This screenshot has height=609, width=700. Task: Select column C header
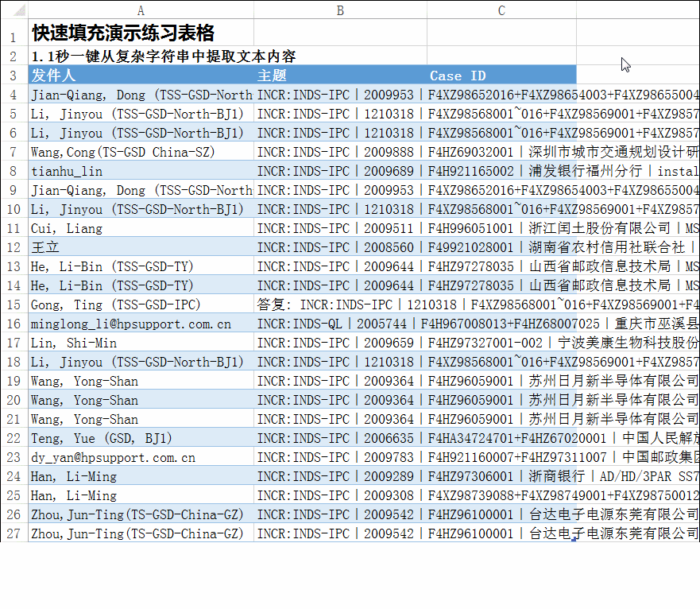pyautogui.click(x=501, y=10)
